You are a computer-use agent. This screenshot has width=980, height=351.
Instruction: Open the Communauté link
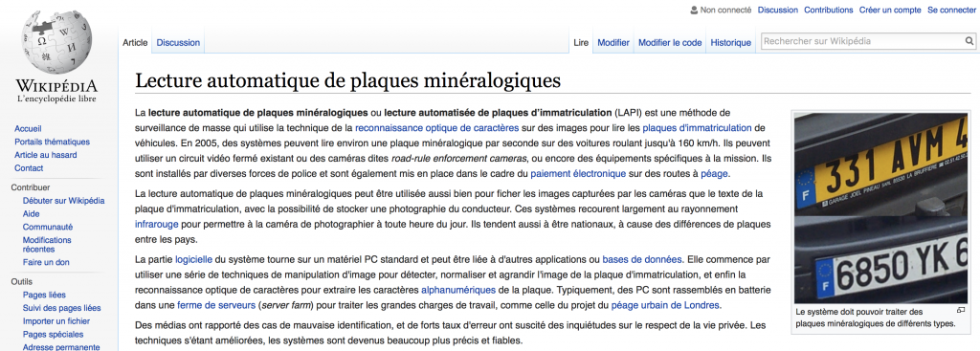tap(48, 227)
